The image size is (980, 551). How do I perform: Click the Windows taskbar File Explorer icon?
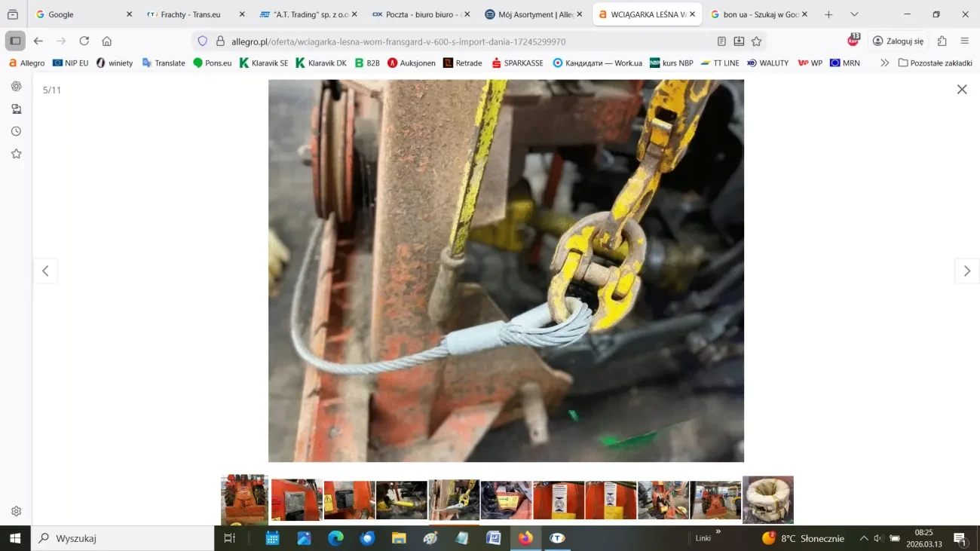click(398, 538)
